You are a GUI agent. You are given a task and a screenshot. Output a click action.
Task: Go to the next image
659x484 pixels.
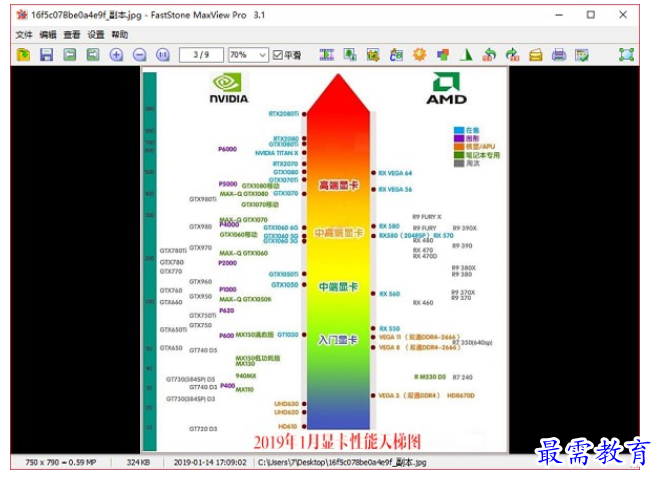(93, 55)
